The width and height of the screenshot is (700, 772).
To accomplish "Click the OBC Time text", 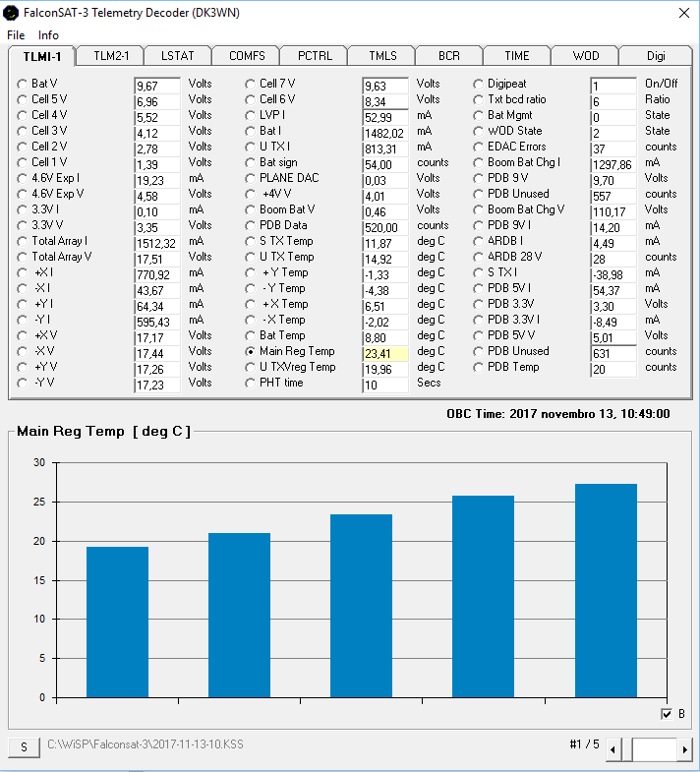I will click(558, 414).
